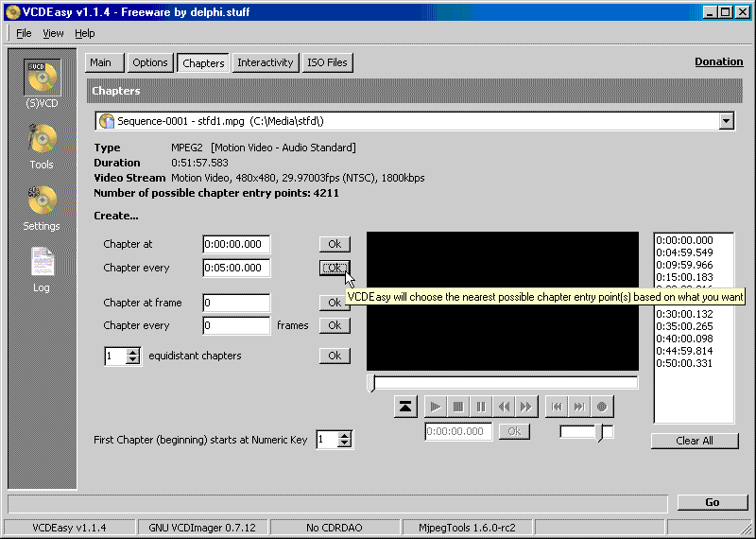
Task: Jump to previous chapter entry point
Action: coord(557,407)
